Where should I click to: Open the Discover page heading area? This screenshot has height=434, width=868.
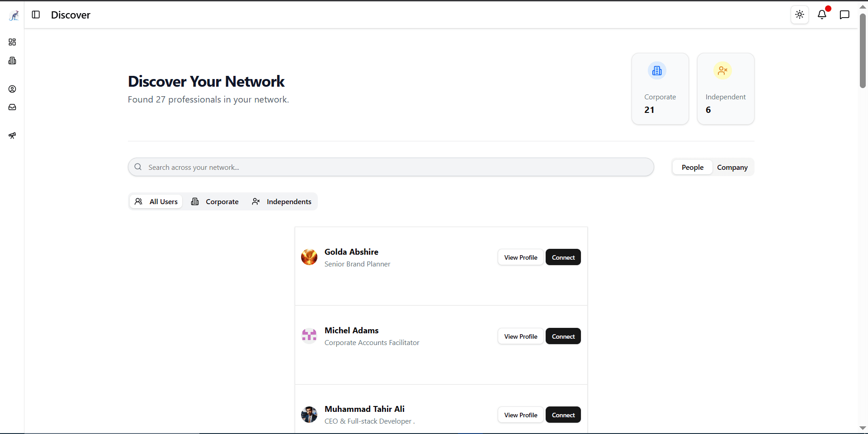click(206, 81)
